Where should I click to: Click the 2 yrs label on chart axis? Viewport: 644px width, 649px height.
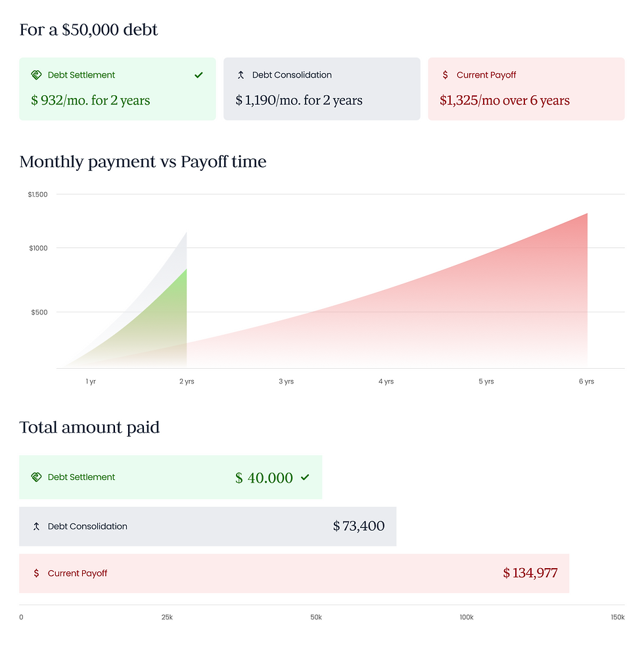point(187,381)
